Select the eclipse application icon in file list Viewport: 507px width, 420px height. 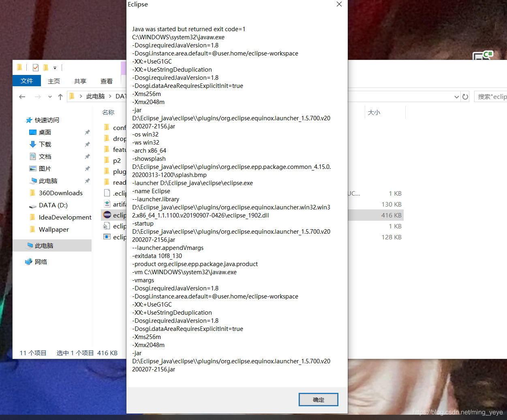pyautogui.click(x=107, y=215)
